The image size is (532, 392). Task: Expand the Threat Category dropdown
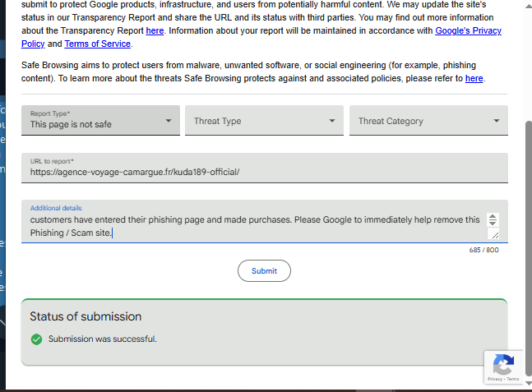click(428, 120)
